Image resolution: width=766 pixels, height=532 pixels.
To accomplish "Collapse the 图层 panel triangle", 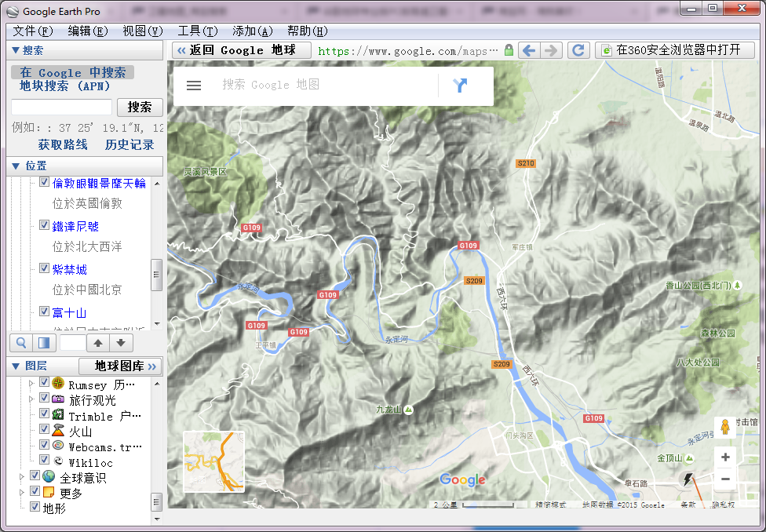I will (x=15, y=366).
